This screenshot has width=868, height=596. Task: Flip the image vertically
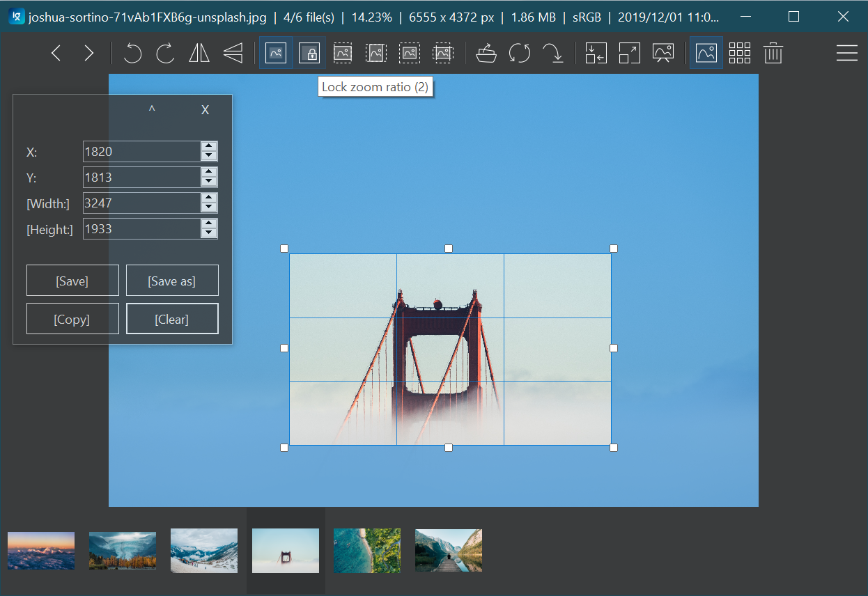(x=232, y=53)
